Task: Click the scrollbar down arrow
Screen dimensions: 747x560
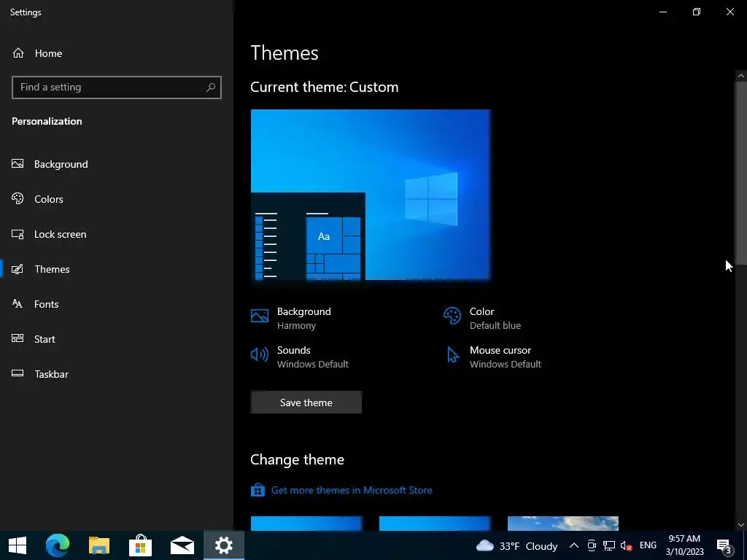Action: click(741, 525)
